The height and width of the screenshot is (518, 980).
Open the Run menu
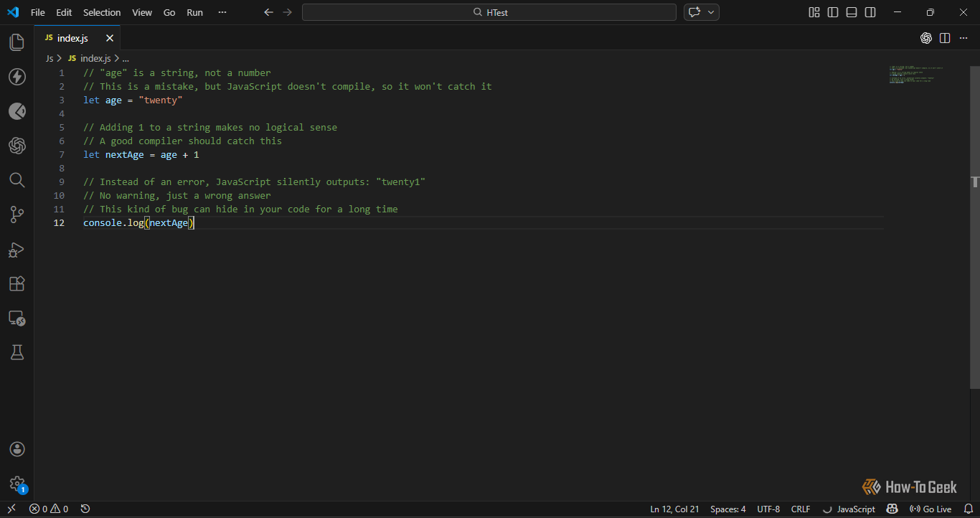(194, 12)
